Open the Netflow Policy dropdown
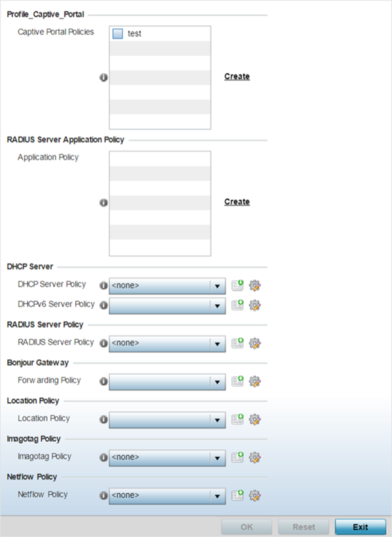The width and height of the screenshot is (392, 537). click(167, 496)
